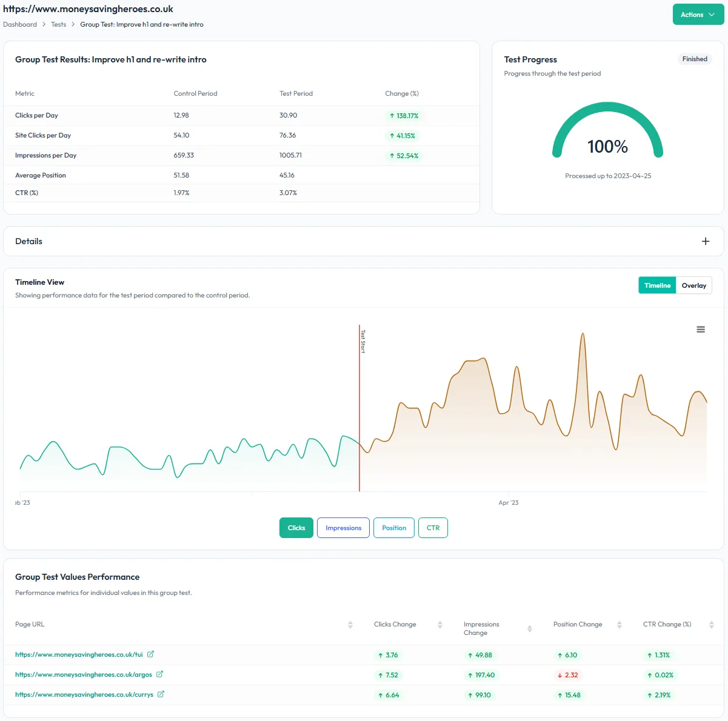
Task: Expand the Details section
Action: [x=706, y=241]
